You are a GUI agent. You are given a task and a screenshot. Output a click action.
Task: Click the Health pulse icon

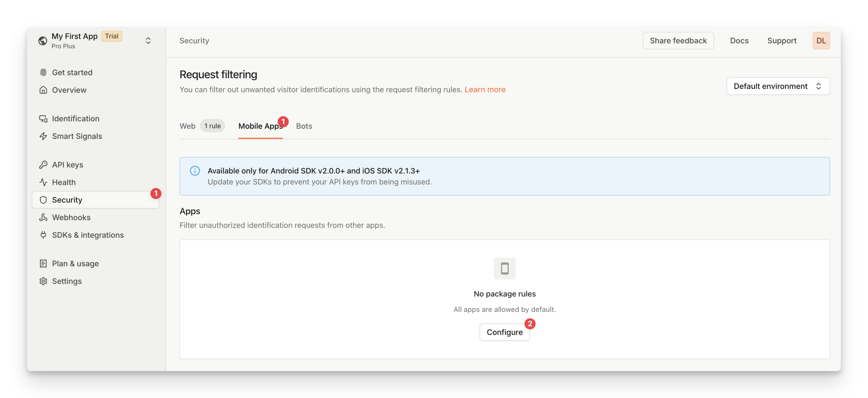[43, 182]
